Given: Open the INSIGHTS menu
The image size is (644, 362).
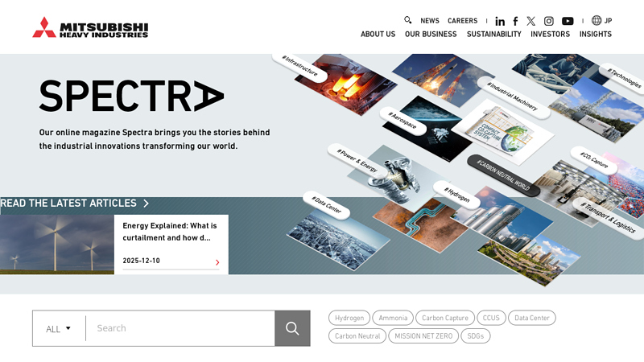Looking at the screenshot, I should click(596, 34).
